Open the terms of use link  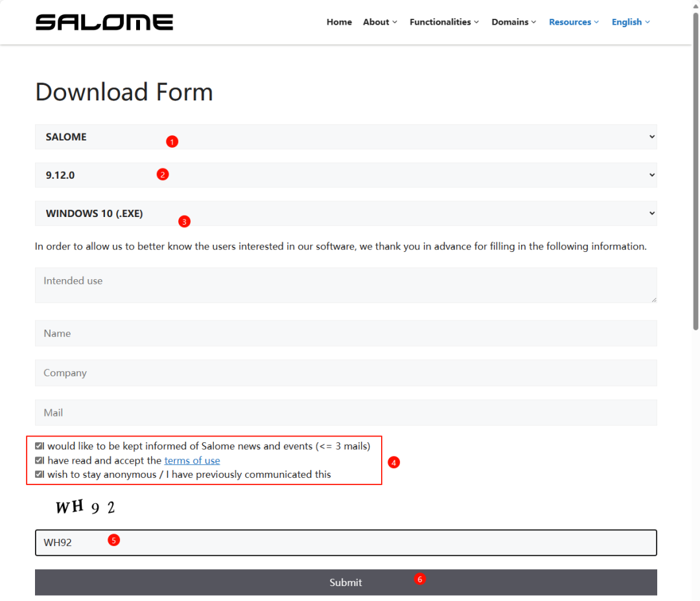point(192,460)
